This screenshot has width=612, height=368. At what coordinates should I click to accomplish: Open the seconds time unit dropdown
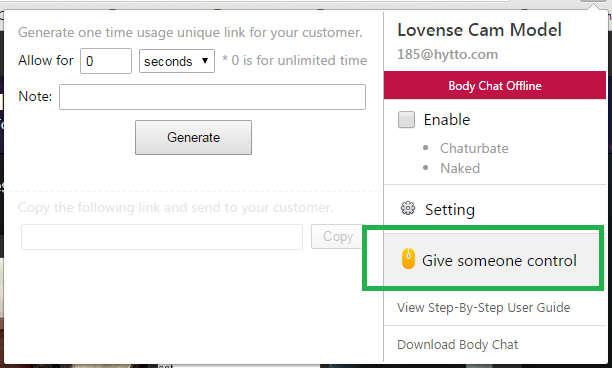coord(177,61)
